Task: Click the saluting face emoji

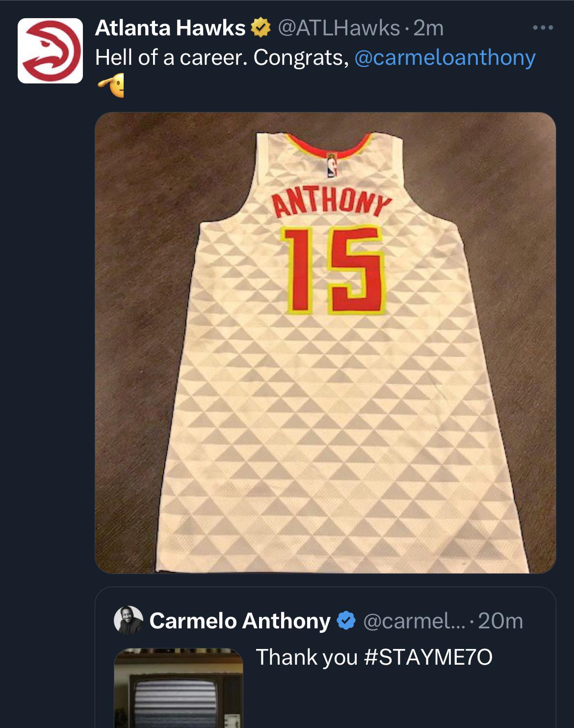Action: tap(111, 86)
